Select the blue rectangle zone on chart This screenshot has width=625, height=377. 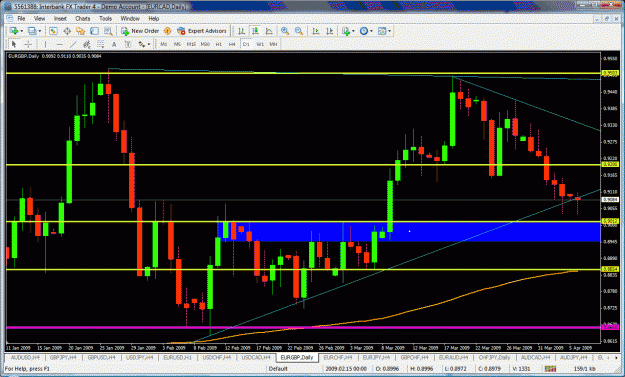tap(409, 232)
